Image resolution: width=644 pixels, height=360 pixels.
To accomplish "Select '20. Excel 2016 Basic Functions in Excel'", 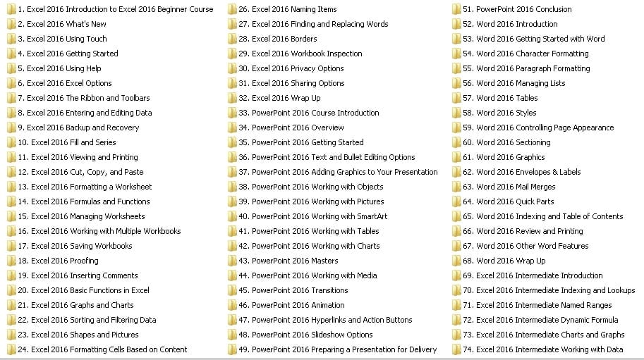I will coord(83,290).
